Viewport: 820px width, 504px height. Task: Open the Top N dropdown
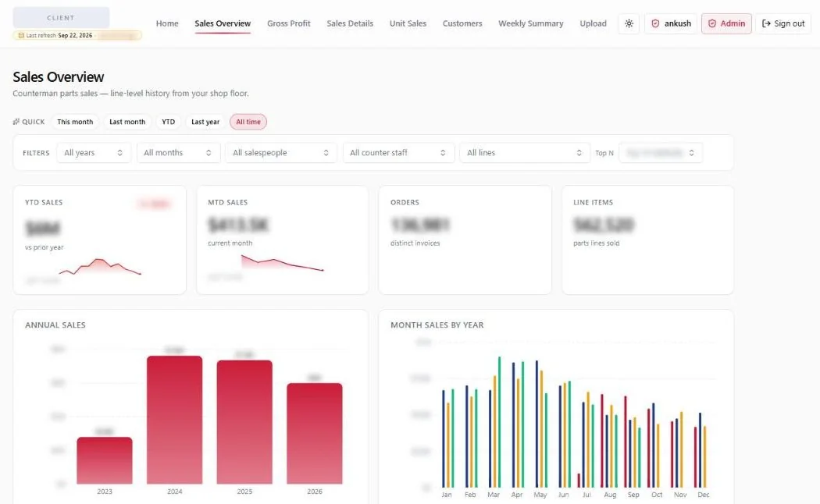(661, 152)
